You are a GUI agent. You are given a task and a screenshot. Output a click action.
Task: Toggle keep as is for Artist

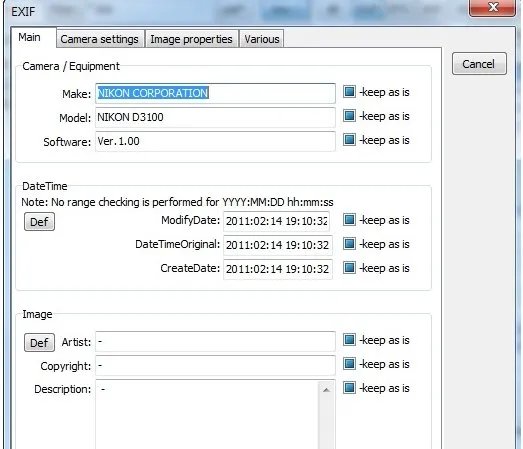tap(349, 340)
